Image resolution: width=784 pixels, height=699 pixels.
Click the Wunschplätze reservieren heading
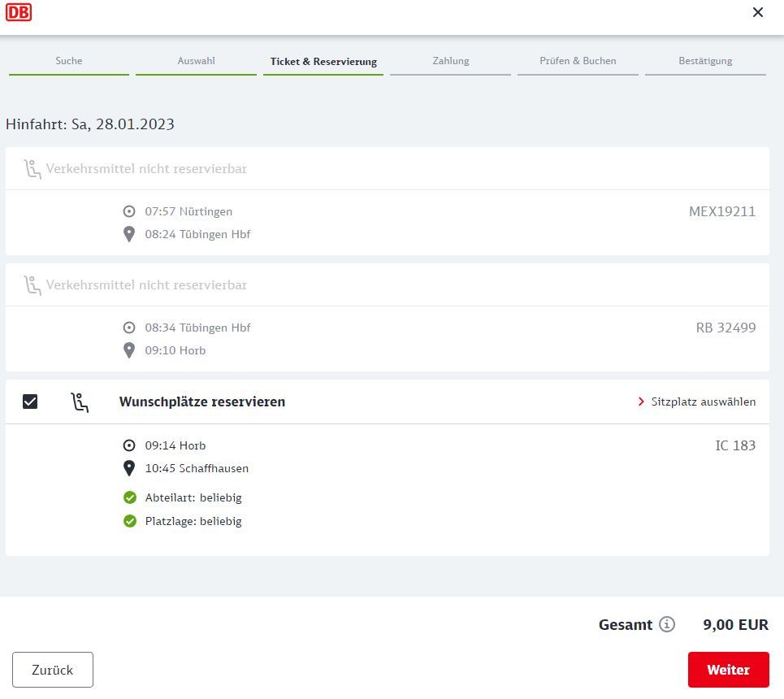[202, 402]
